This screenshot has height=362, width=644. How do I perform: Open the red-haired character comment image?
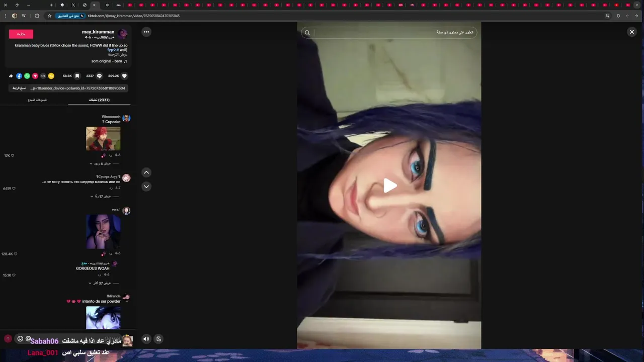(x=103, y=138)
